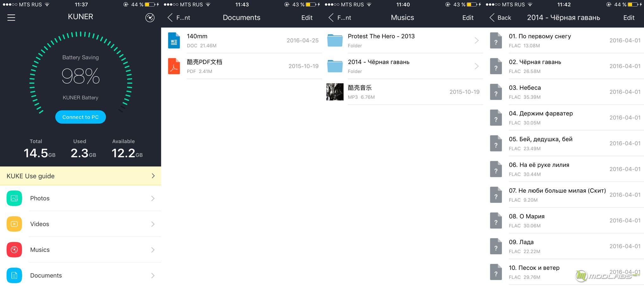Tap file icon for 07. Не люби больше милая
Image resolution: width=644 pixels, height=286 pixels.
[x=496, y=195]
